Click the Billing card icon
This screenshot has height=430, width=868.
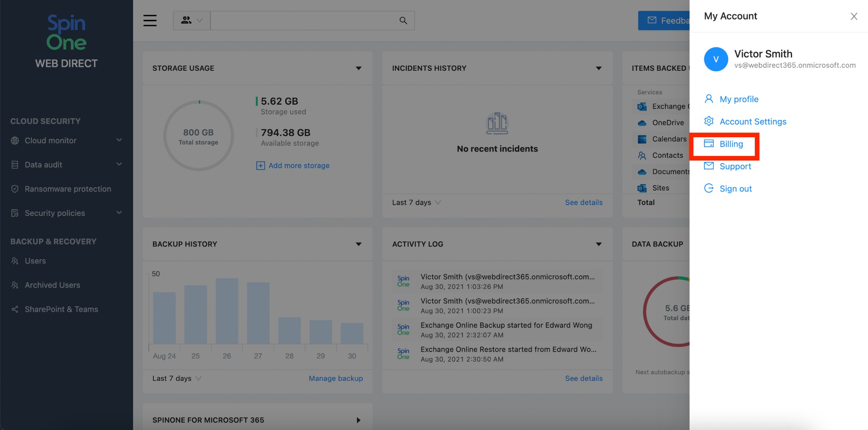pyautogui.click(x=709, y=144)
